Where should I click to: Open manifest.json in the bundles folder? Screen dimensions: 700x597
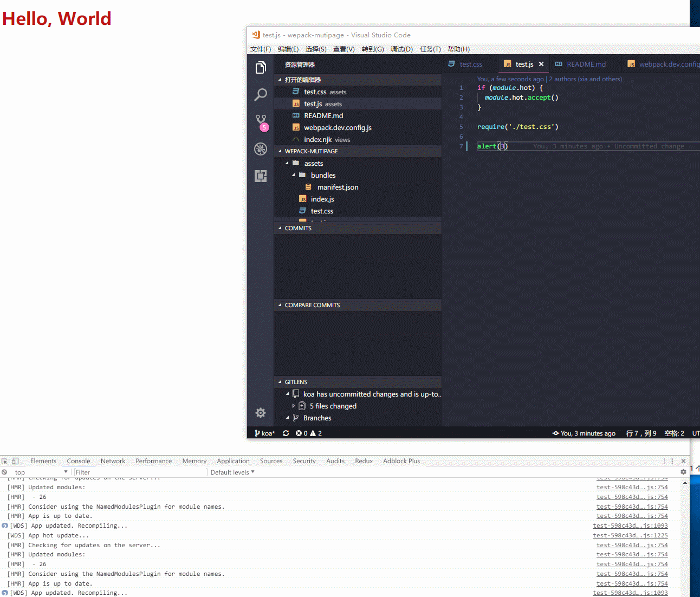[x=358, y=187]
